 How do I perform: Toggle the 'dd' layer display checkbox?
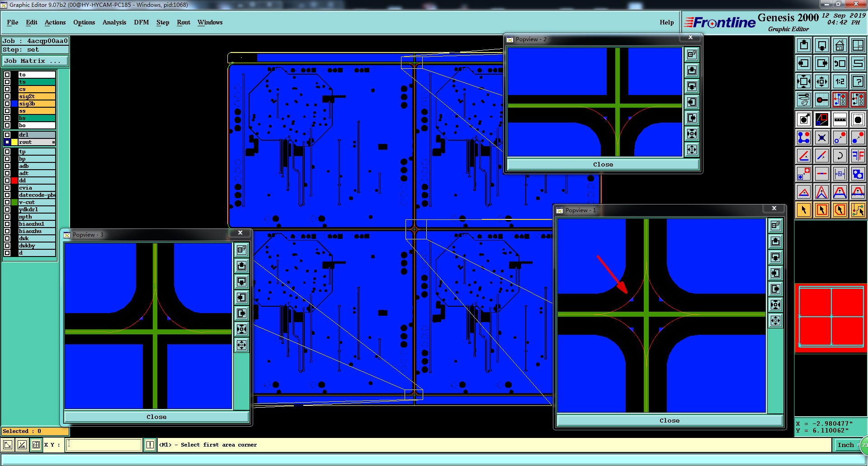pyautogui.click(x=7, y=181)
